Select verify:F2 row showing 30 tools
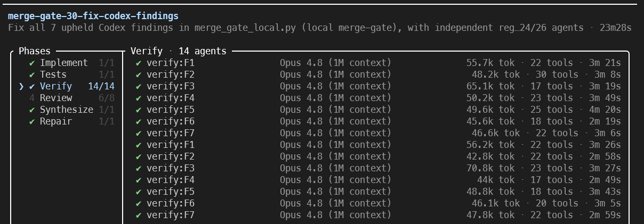644x224 pixels. 379,74
